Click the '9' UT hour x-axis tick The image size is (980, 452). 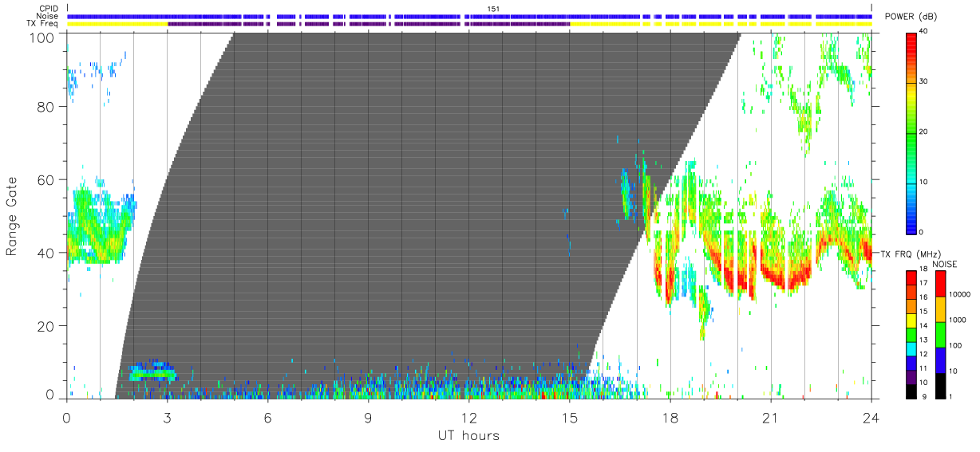[x=368, y=417]
